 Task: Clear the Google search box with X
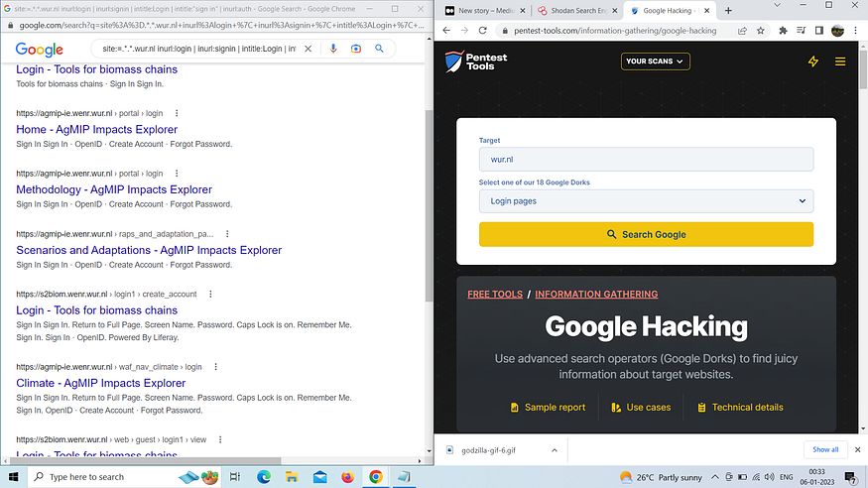309,49
